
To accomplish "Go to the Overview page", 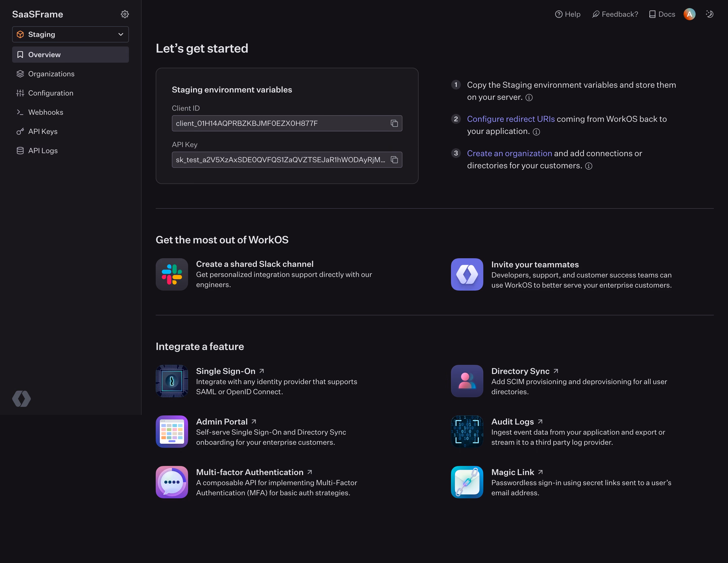I will (x=70, y=55).
